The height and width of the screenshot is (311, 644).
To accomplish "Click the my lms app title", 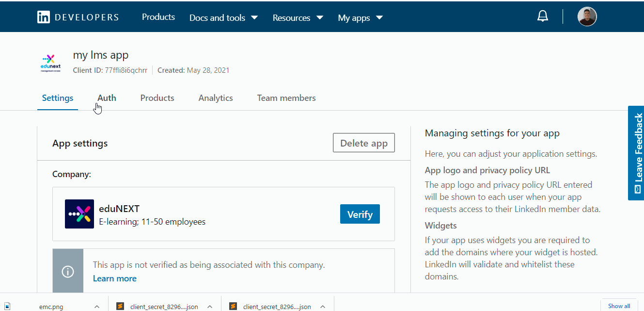I will [x=101, y=55].
